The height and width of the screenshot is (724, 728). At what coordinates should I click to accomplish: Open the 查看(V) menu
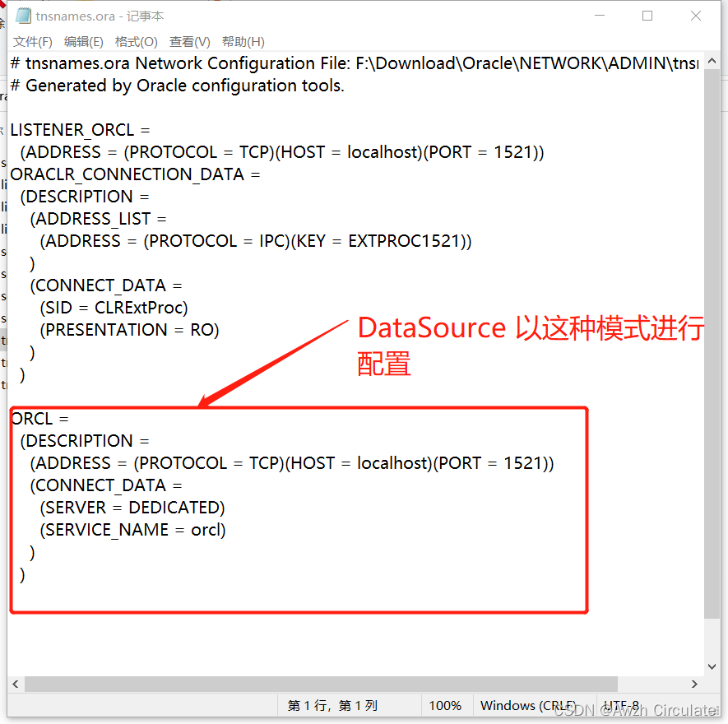pos(191,41)
